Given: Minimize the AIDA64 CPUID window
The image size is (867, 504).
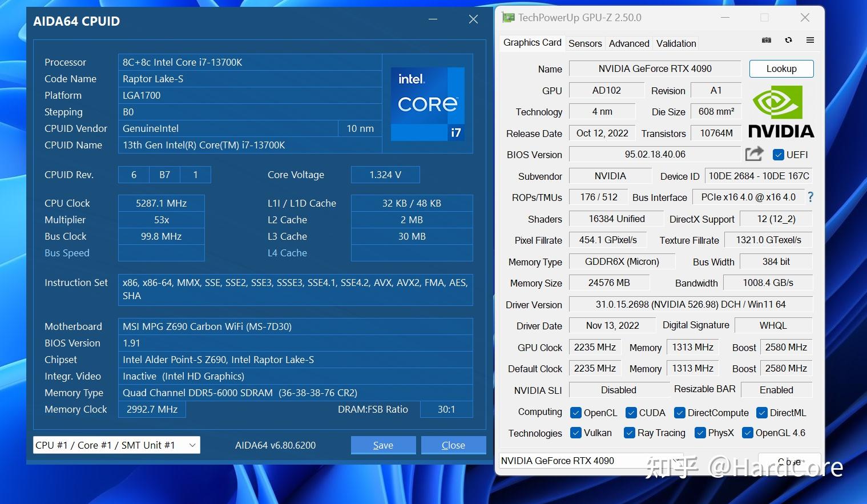Looking at the screenshot, I should click(x=433, y=19).
